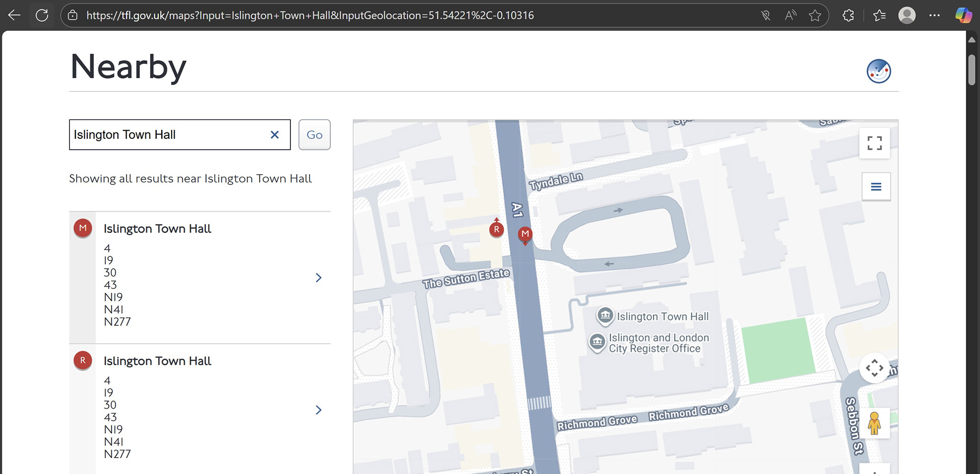
Task: Click the scrollbar up arrow
Action: click(x=972, y=39)
